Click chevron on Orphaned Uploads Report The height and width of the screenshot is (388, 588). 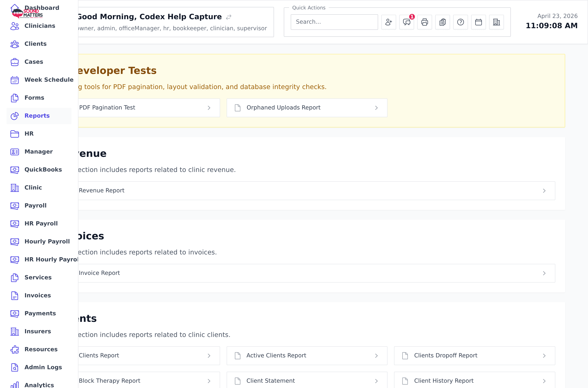tap(376, 108)
